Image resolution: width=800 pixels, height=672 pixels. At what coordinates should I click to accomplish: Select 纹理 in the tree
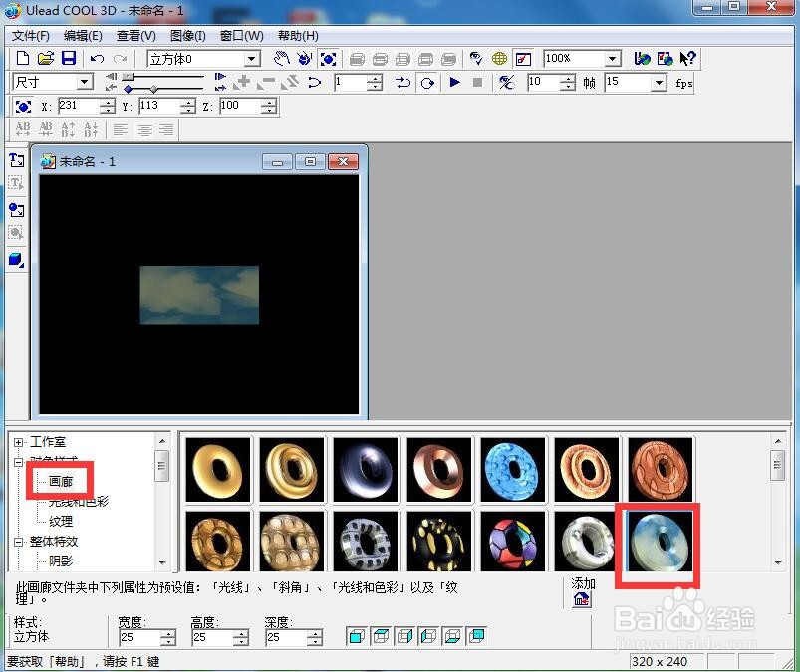[61, 521]
